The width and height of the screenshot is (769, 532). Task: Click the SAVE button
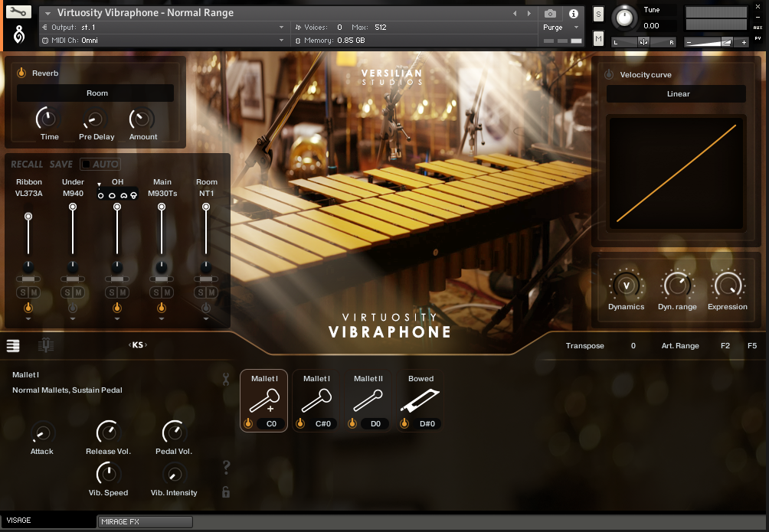[61, 165]
